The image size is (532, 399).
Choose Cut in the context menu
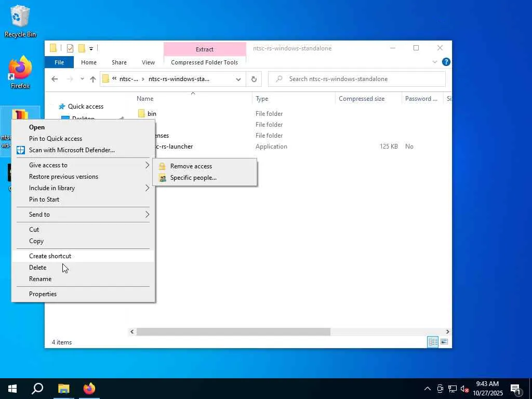[83, 230]
